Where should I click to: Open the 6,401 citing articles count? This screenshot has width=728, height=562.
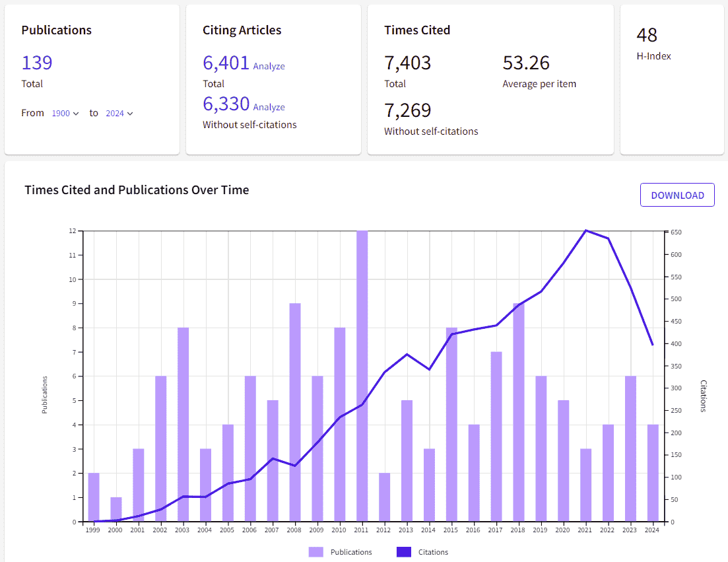pos(226,63)
